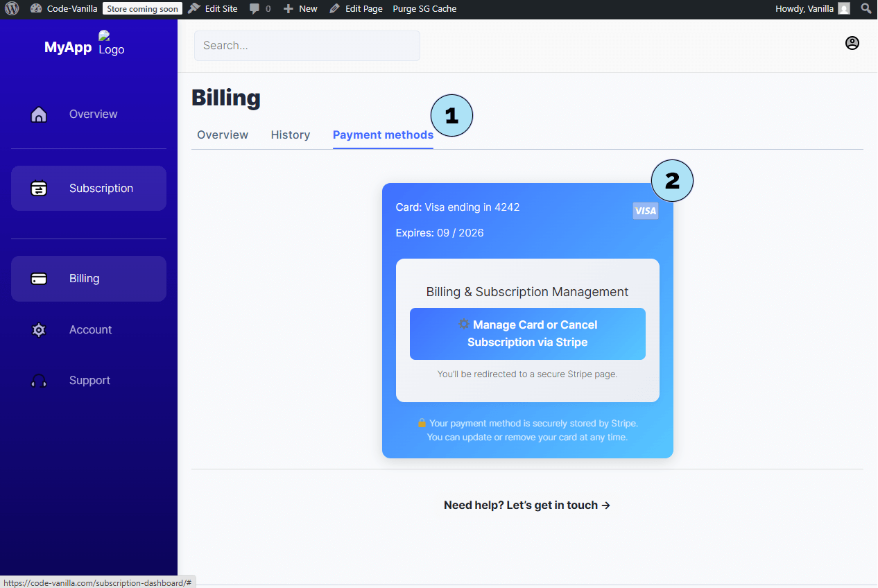Select the Payment methods tab

(383, 135)
